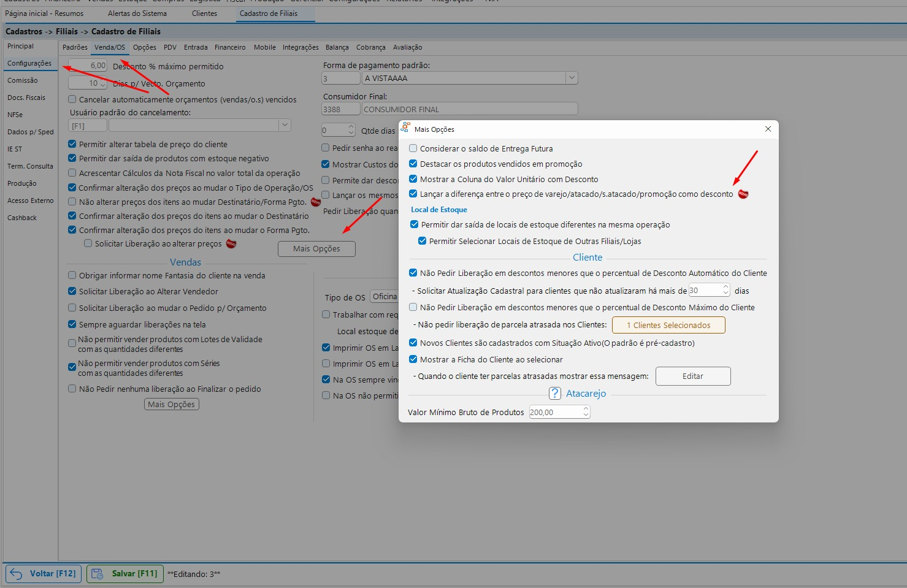Click Desconto % máximo permitido field
This screenshot has height=588, width=907.
(x=87, y=66)
